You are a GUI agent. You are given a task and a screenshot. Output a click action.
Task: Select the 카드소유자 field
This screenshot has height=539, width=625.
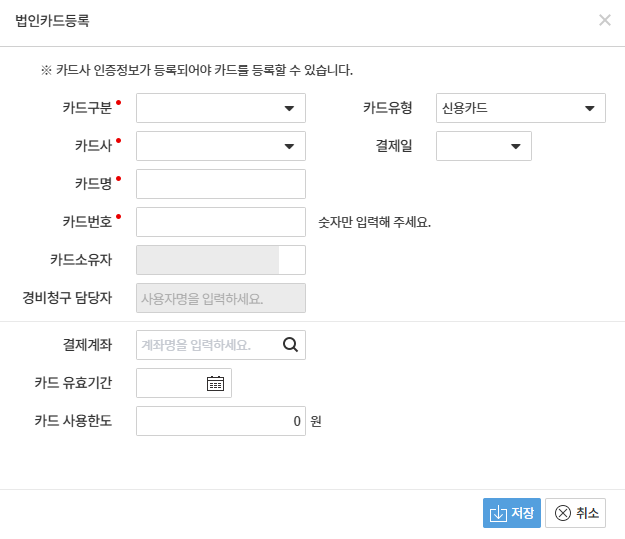[x=208, y=260]
